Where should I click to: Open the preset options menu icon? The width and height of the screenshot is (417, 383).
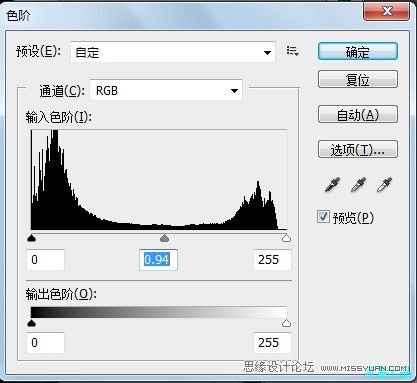coord(292,51)
